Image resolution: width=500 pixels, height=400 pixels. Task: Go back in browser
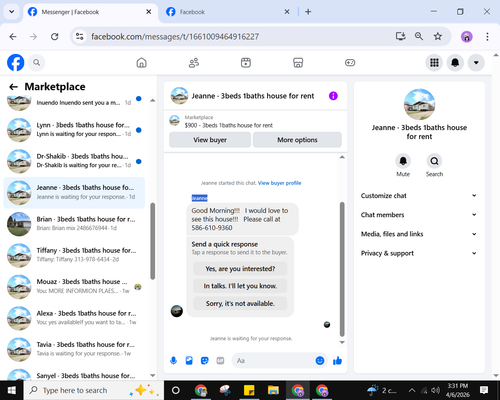(13, 36)
